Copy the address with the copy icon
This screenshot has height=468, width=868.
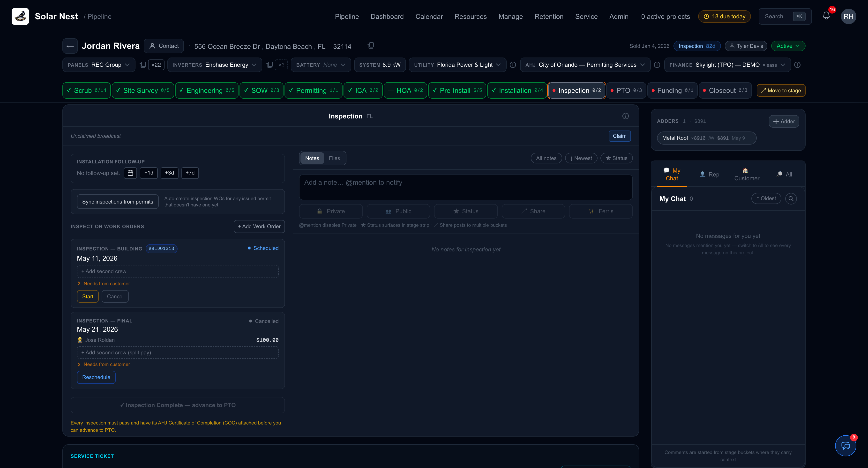[x=371, y=45]
